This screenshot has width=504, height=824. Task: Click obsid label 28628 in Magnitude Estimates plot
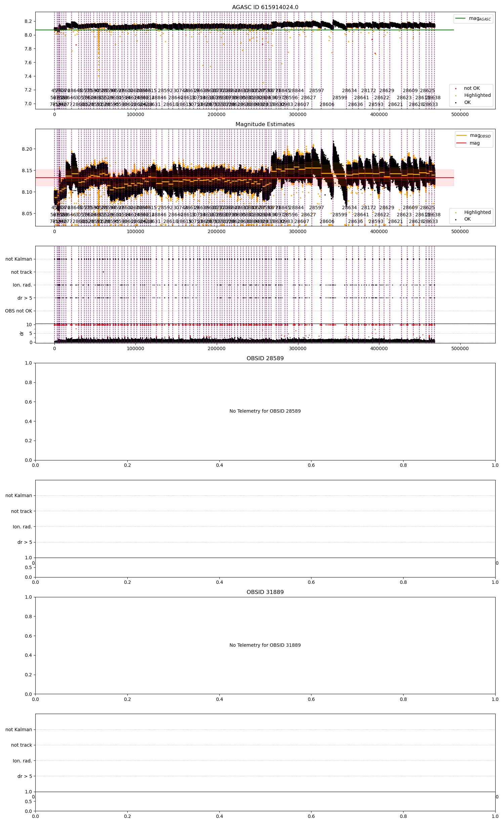click(416, 221)
